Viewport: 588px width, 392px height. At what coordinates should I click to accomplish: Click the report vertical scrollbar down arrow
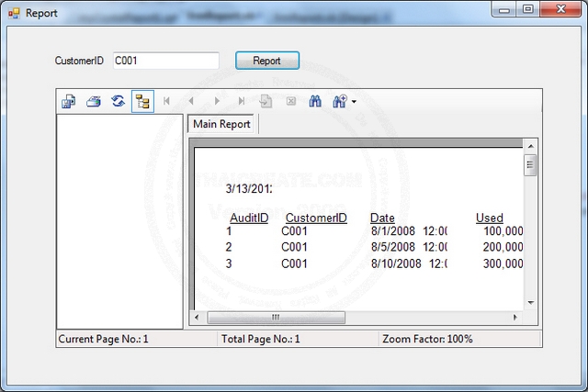pyautogui.click(x=529, y=303)
